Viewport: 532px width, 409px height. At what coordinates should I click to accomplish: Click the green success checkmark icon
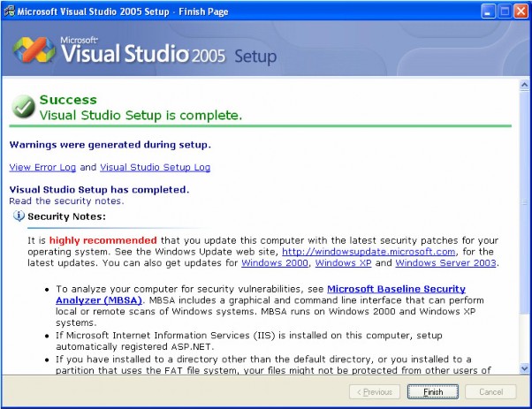click(23, 107)
